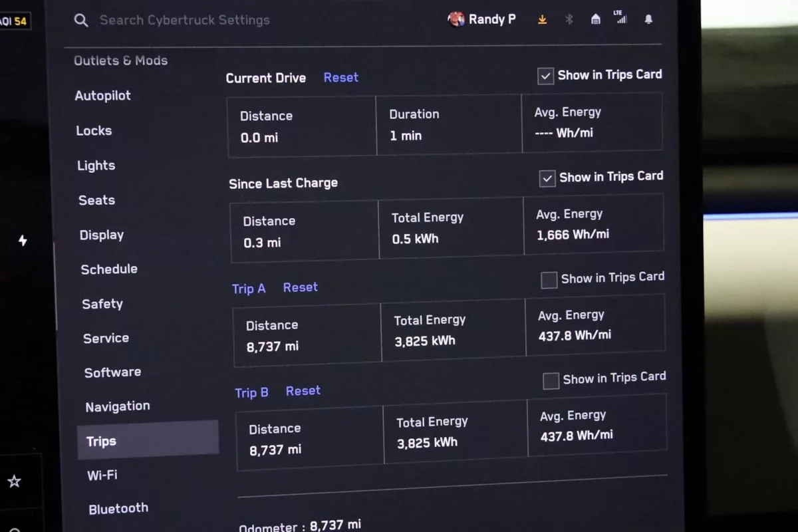798x532 pixels.
Task: Open Randy P profile avatar
Action: (456, 19)
